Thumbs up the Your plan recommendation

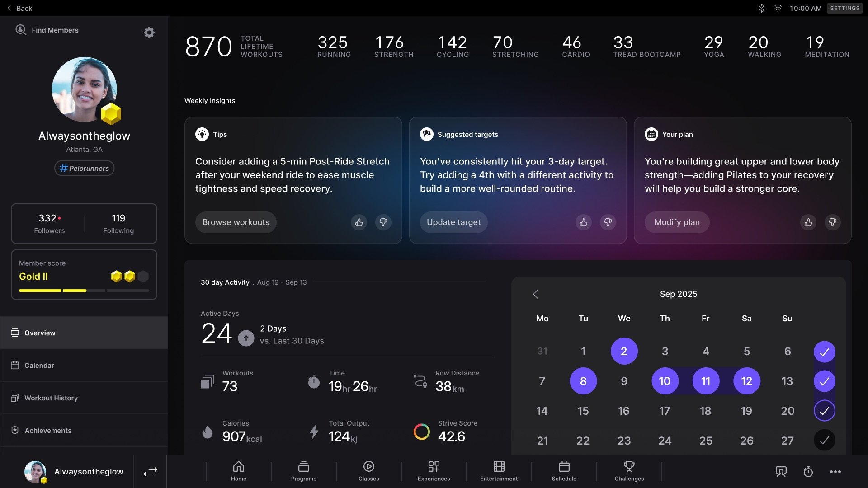808,222
